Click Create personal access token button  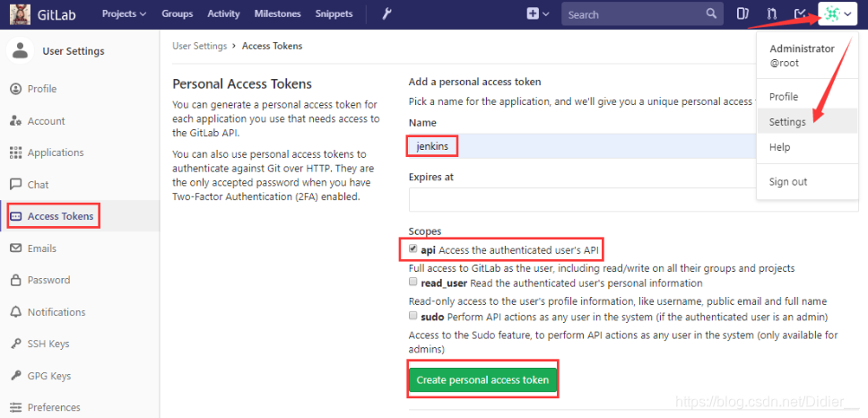pos(482,379)
